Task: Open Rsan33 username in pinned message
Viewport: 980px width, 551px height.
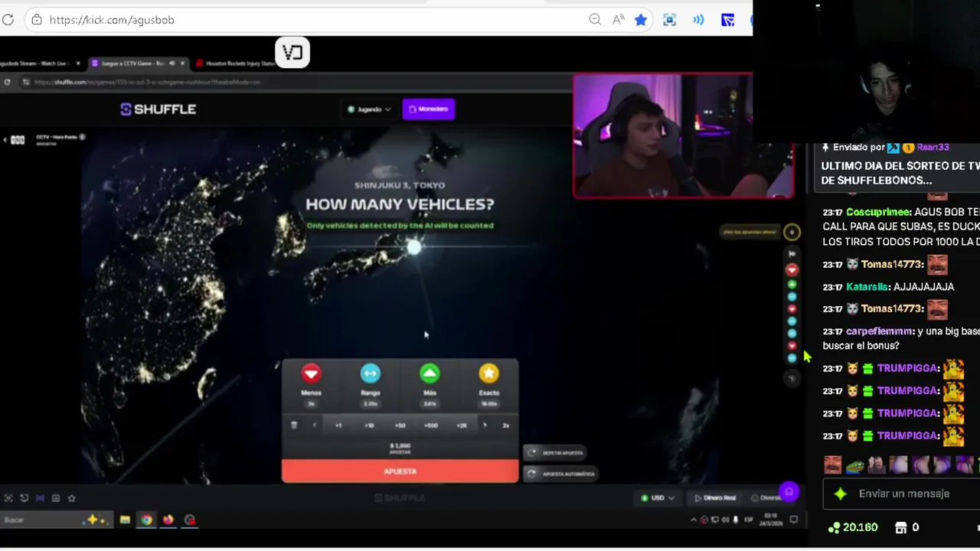Action: click(933, 147)
